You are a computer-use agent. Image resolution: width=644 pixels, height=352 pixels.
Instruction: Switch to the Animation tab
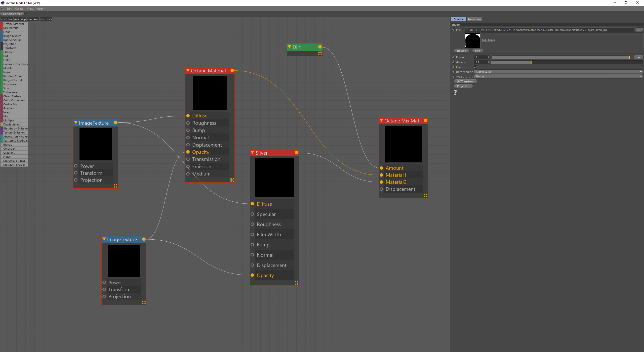(474, 19)
